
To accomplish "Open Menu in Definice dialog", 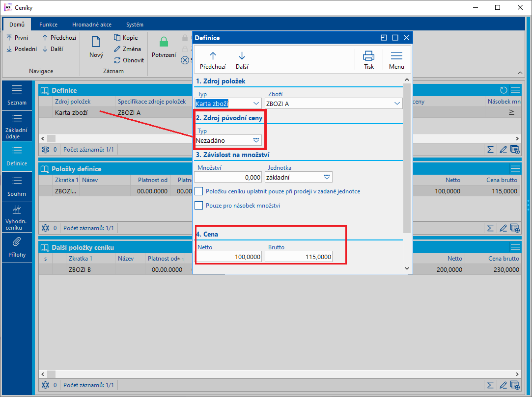I will tap(396, 60).
